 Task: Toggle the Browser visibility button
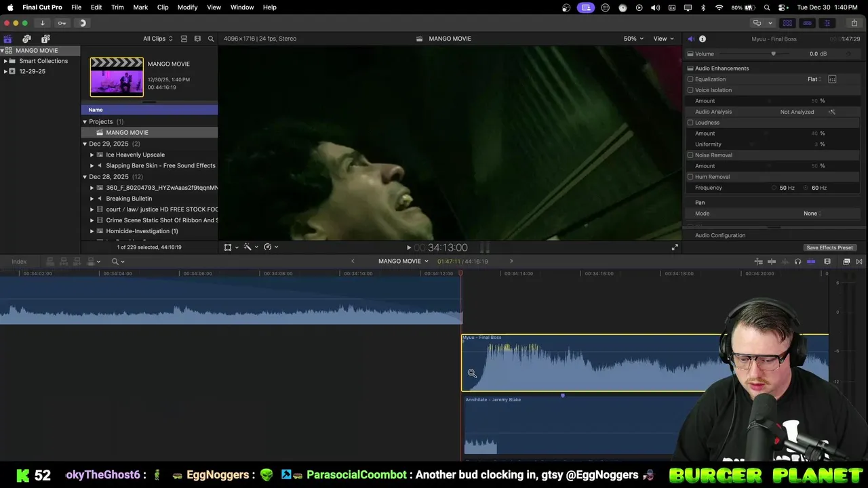pyautogui.click(x=787, y=23)
